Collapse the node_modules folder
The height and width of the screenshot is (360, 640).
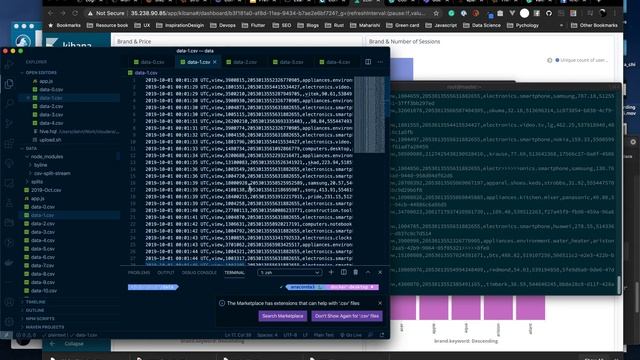[x=47, y=157]
